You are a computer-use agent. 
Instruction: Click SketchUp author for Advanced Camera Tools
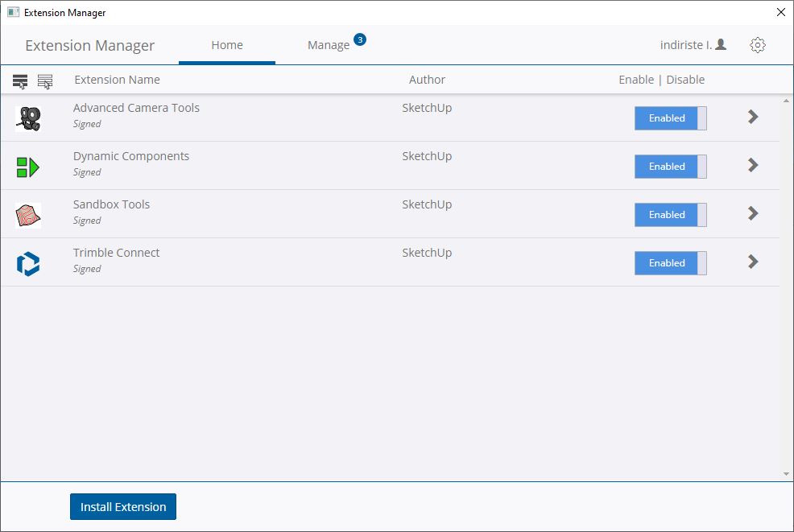click(x=427, y=108)
